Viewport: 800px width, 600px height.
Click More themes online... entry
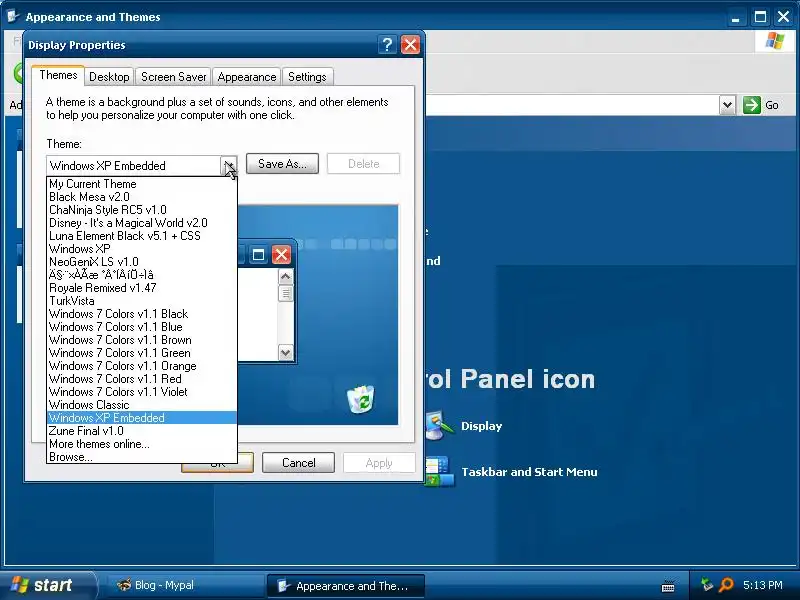coord(142,444)
